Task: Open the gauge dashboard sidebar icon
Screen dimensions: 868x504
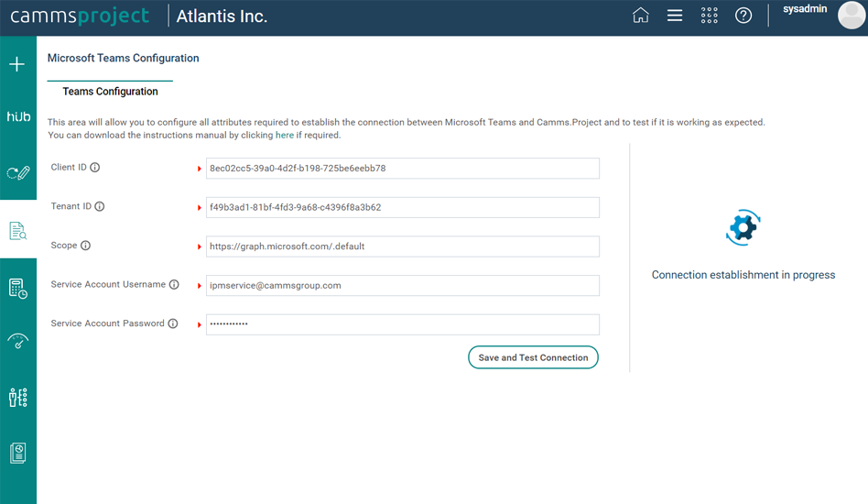Action: tap(18, 341)
